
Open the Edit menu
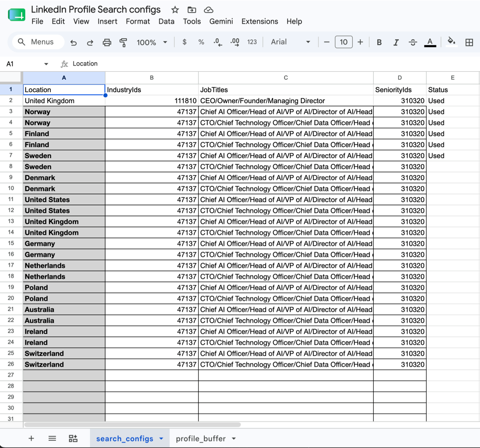[x=58, y=21]
